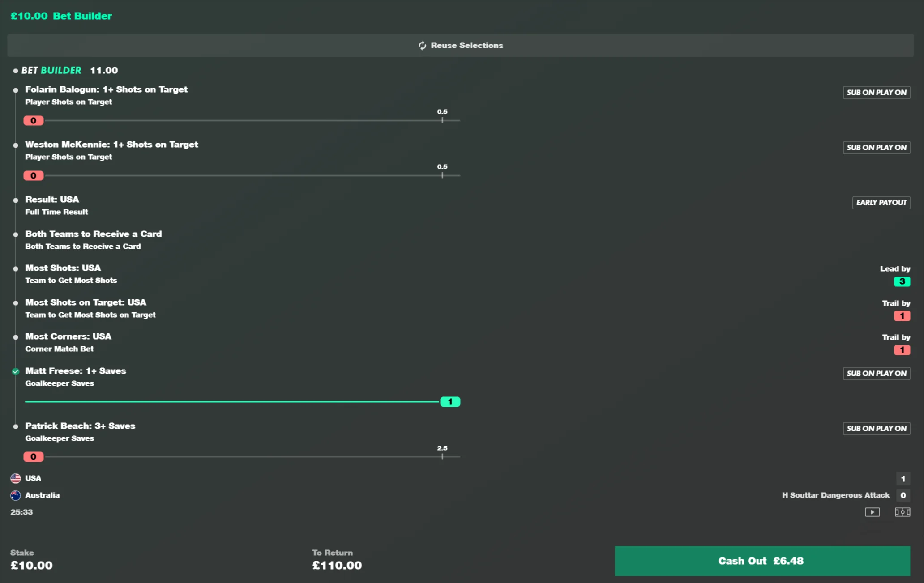Click the 25:33 match clock

click(21, 512)
